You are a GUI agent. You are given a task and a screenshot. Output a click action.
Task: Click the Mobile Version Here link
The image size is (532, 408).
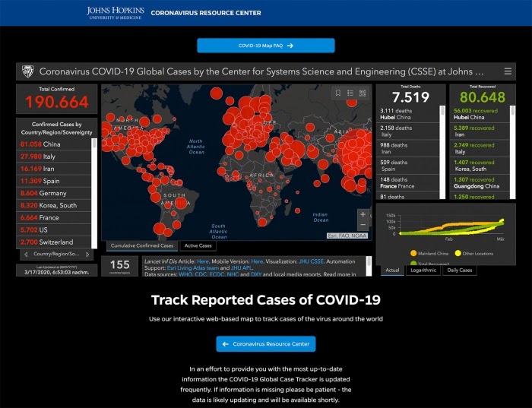(257, 261)
